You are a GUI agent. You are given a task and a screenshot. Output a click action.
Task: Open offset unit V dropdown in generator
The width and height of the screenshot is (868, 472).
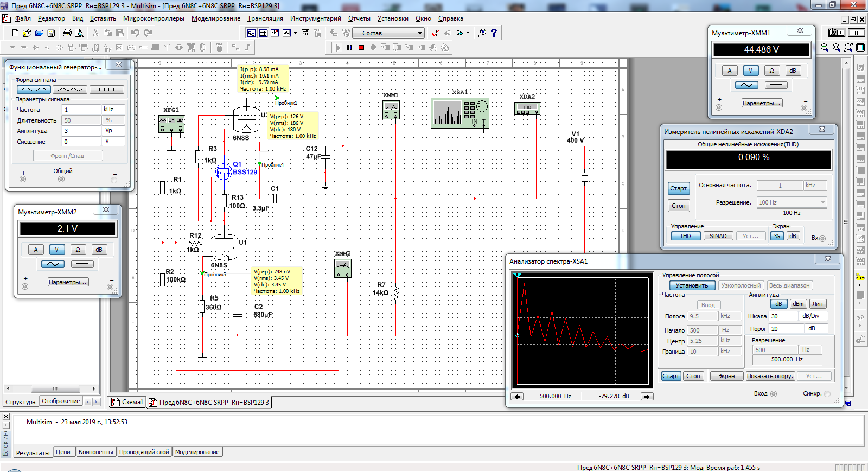pos(114,142)
